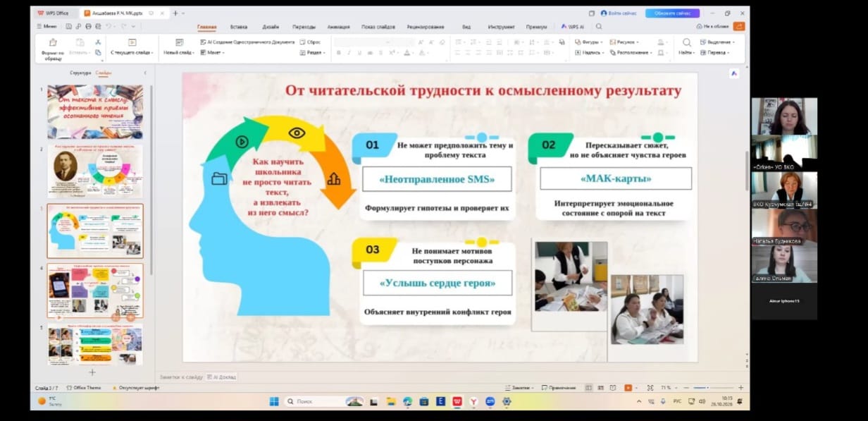Open the Zoom app from the taskbar
868x421 pixels.
tap(490, 401)
